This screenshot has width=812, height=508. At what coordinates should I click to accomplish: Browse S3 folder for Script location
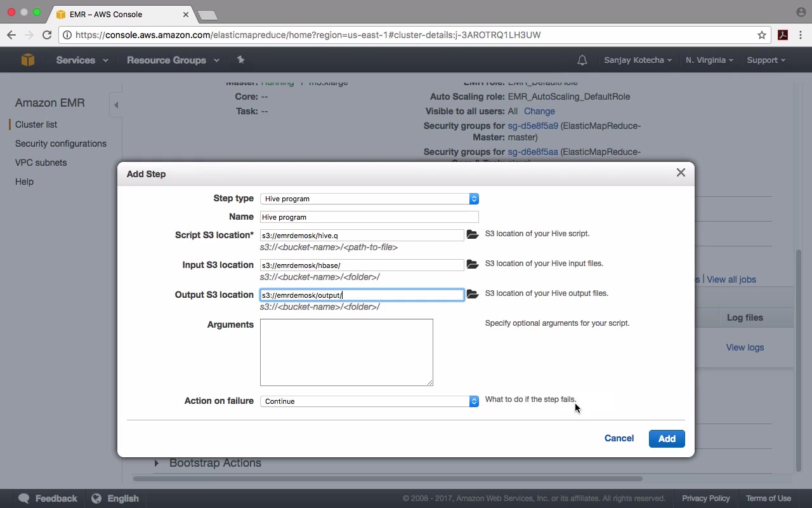coord(472,234)
